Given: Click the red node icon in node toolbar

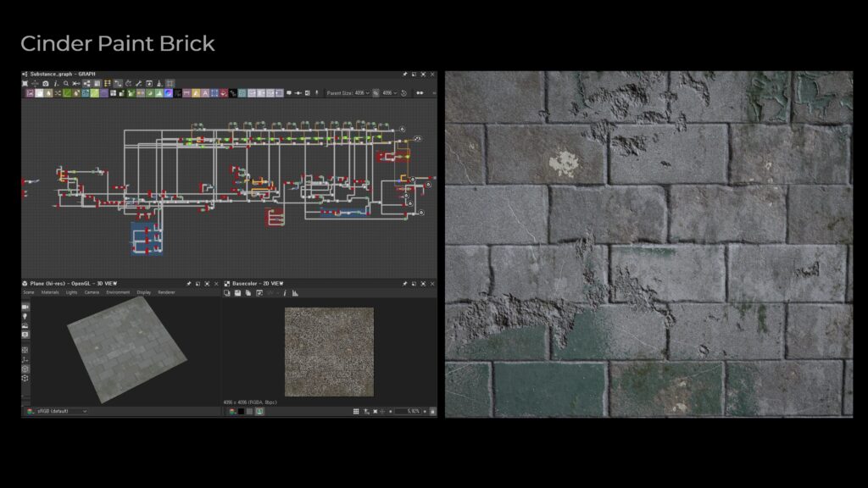Looking at the screenshot, I should pyautogui.click(x=224, y=93).
